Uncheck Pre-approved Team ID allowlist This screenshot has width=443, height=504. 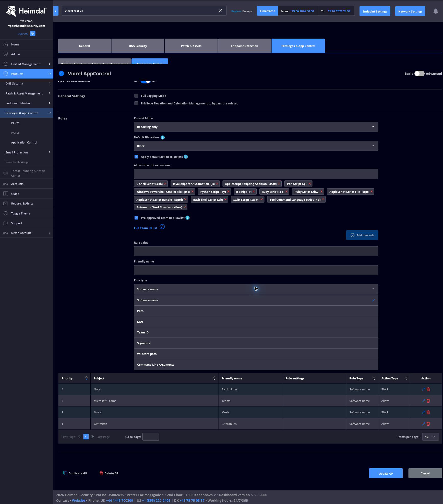pyautogui.click(x=136, y=218)
